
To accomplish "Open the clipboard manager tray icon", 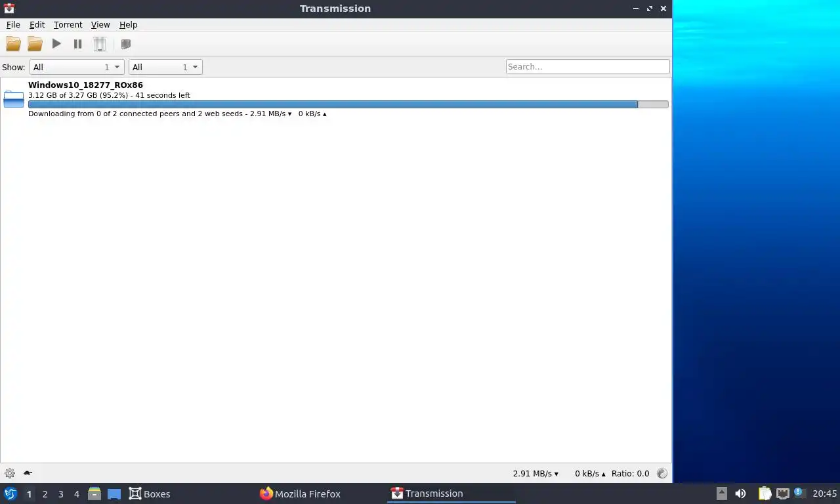I will (765, 493).
